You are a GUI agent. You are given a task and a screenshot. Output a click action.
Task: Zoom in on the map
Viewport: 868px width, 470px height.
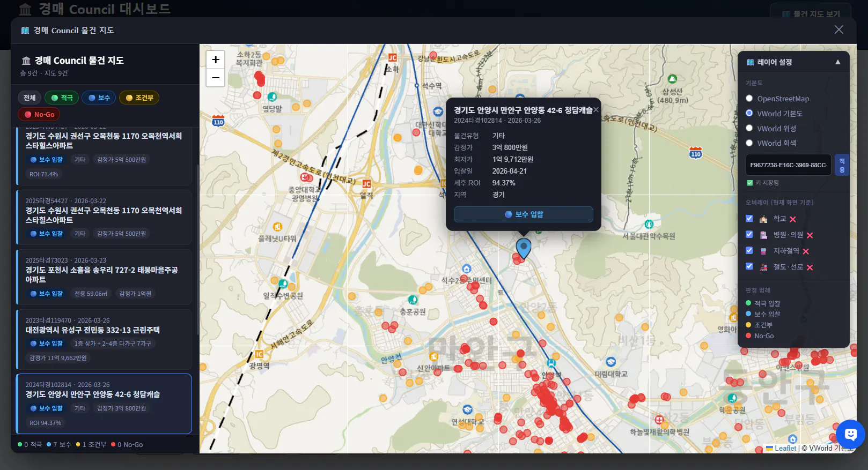pyautogui.click(x=216, y=60)
